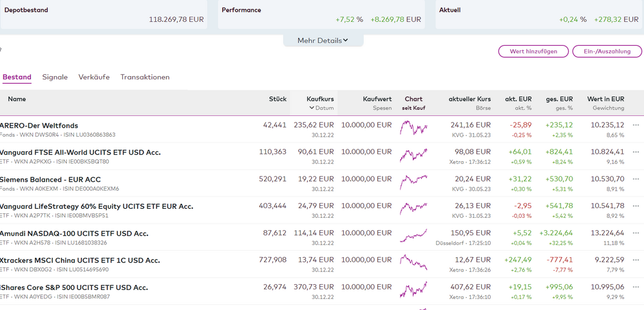The width and height of the screenshot is (644, 310).
Task: Show the actions menu for Vanguard LifeStrategy 60%
Action: pyautogui.click(x=636, y=206)
